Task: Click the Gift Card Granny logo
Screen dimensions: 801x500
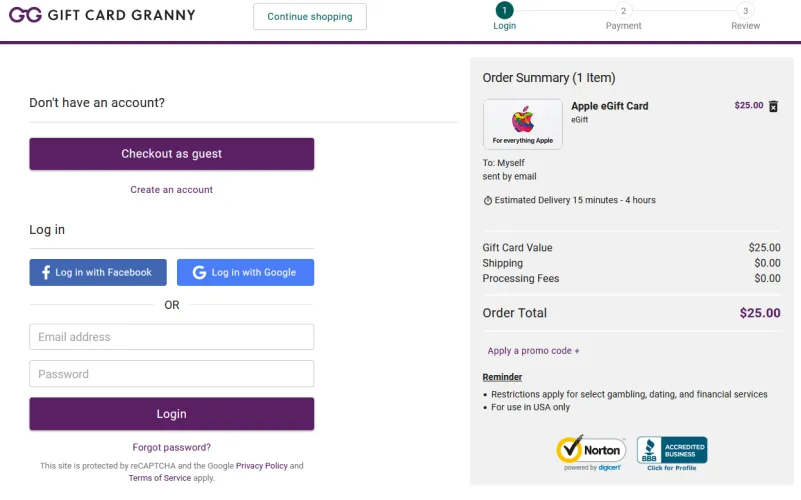Action: (x=102, y=15)
